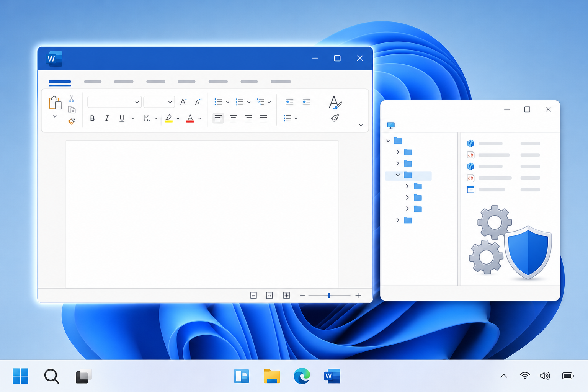Viewport: 588px width, 392px height.
Task: Click the Cut scissors icon
Action: (72, 99)
